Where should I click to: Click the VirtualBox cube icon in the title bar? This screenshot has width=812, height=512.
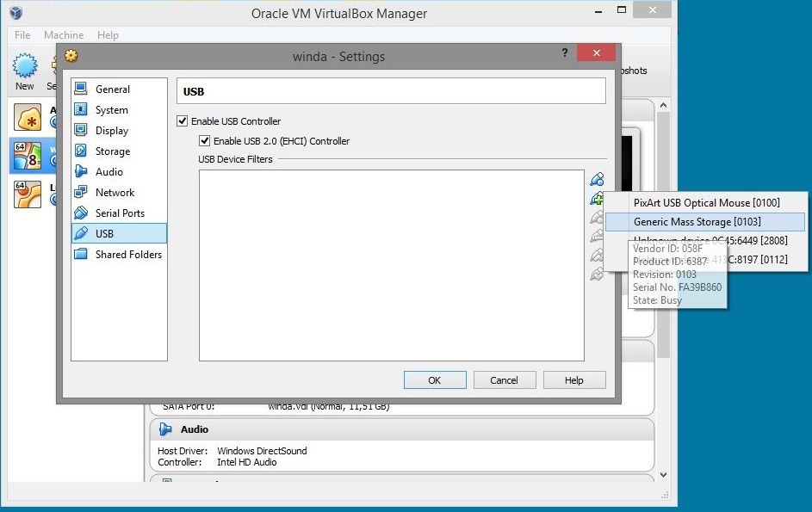click(16, 12)
